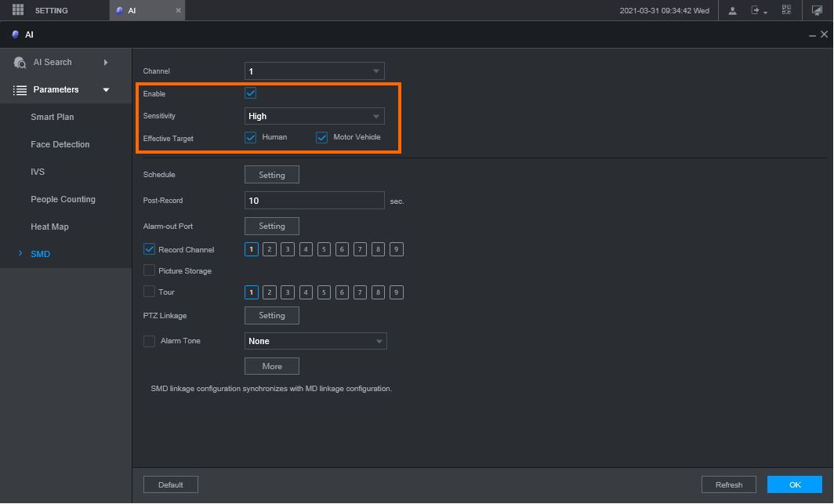Open the Heat Map parameters page
This screenshot has height=504, width=834.
tap(49, 227)
